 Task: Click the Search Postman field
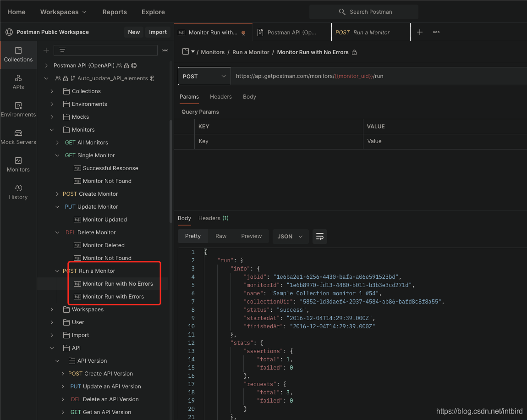coord(364,12)
